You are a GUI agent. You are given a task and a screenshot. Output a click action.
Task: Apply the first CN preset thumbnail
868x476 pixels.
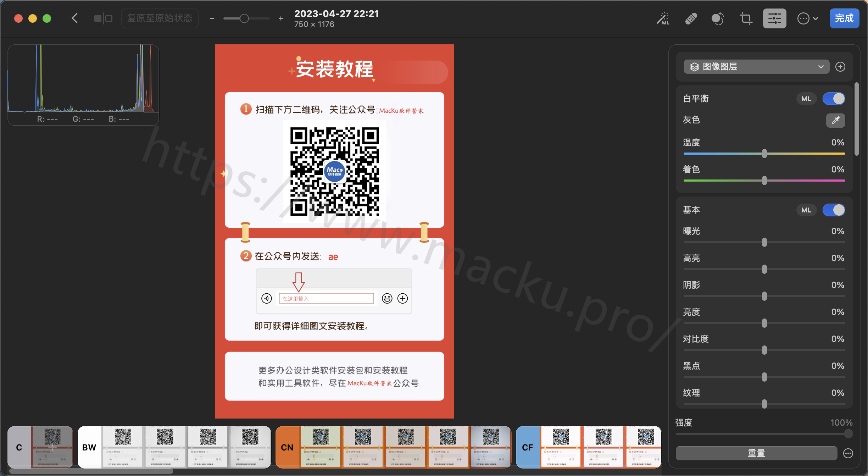coord(321,447)
